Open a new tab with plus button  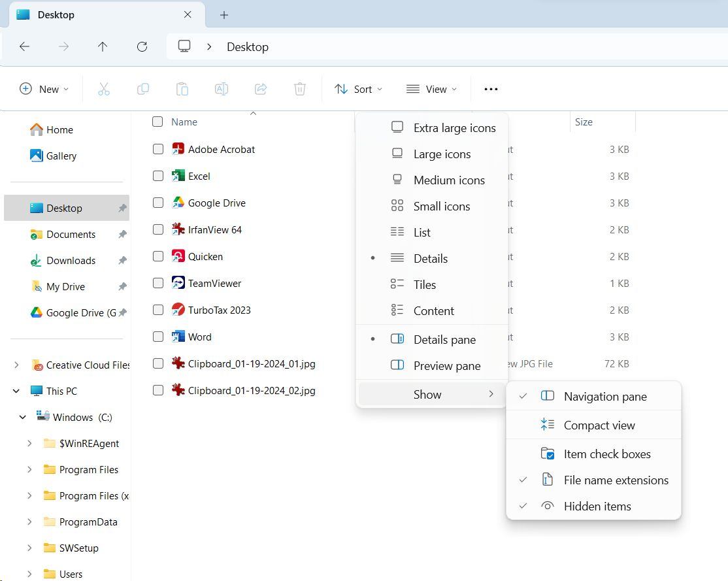click(223, 15)
